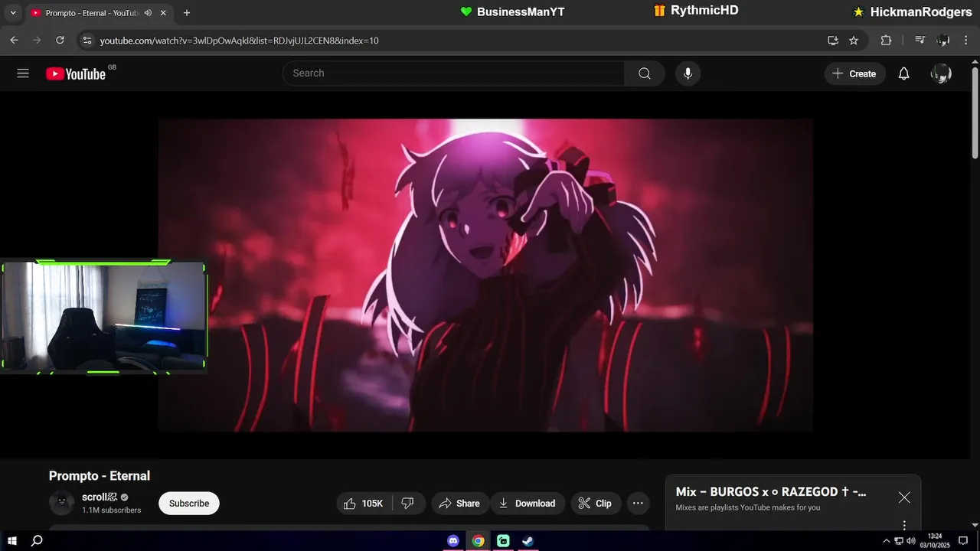
Task: Focus the YouTube search box
Action: [453, 73]
